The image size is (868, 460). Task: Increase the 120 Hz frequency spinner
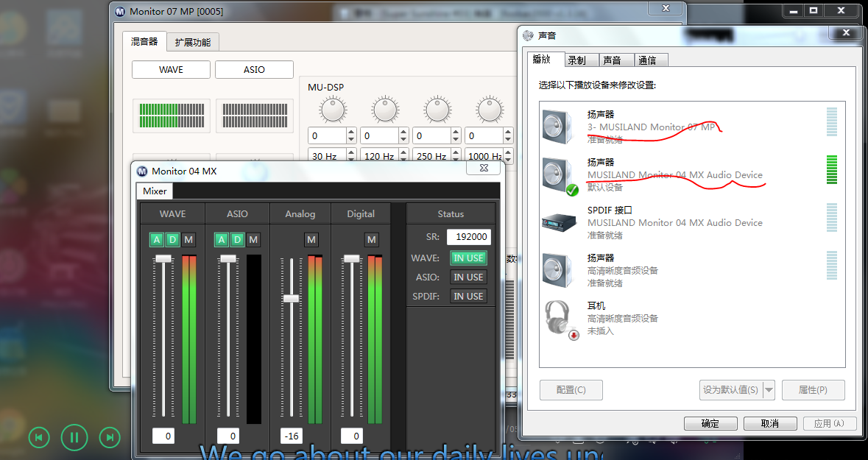pyautogui.click(x=403, y=153)
